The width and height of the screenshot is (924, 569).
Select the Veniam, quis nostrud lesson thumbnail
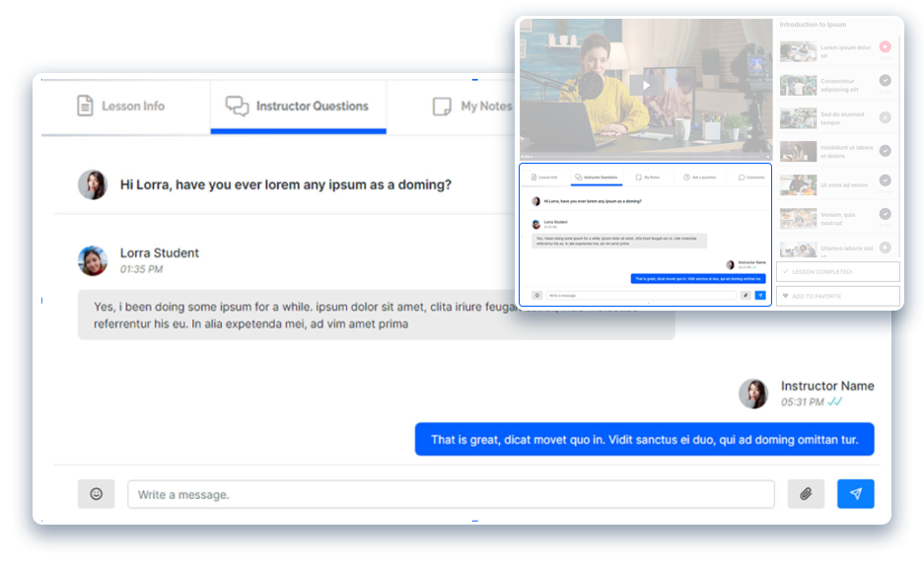coord(798,218)
